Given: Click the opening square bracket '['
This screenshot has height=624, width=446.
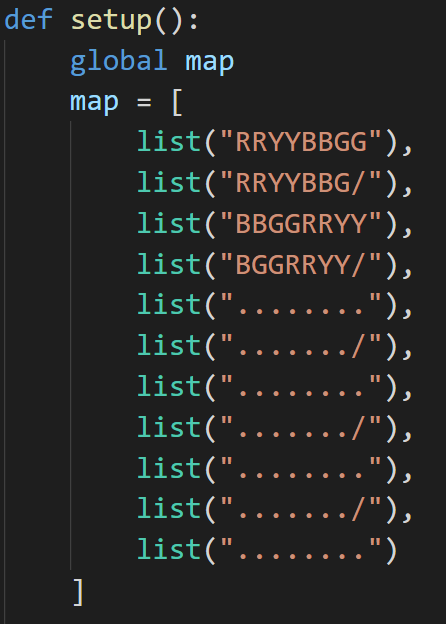Looking at the screenshot, I should click(177, 103).
